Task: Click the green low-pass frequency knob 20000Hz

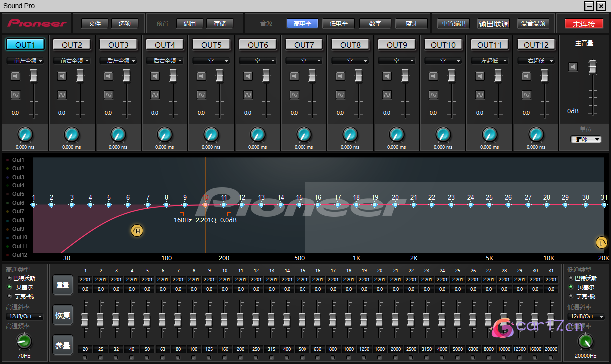Action: point(586,341)
